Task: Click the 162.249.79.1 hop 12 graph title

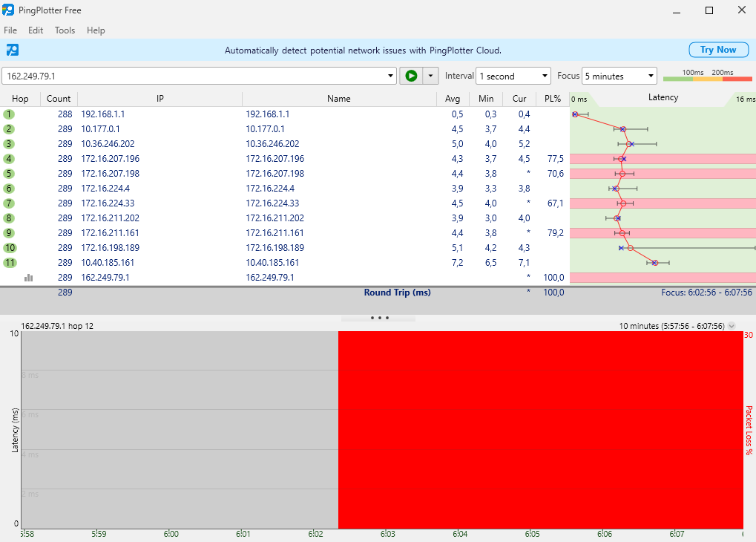Action: [57, 326]
